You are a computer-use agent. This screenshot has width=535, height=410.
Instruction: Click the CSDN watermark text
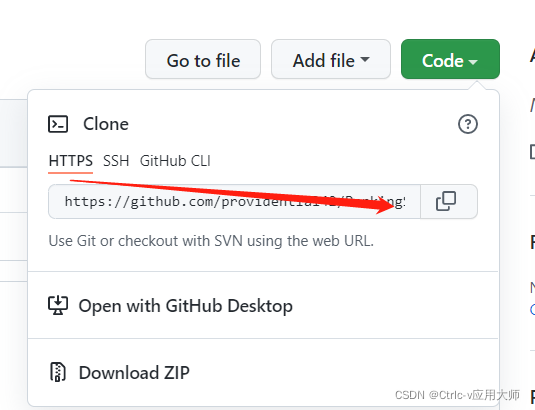tap(457, 395)
